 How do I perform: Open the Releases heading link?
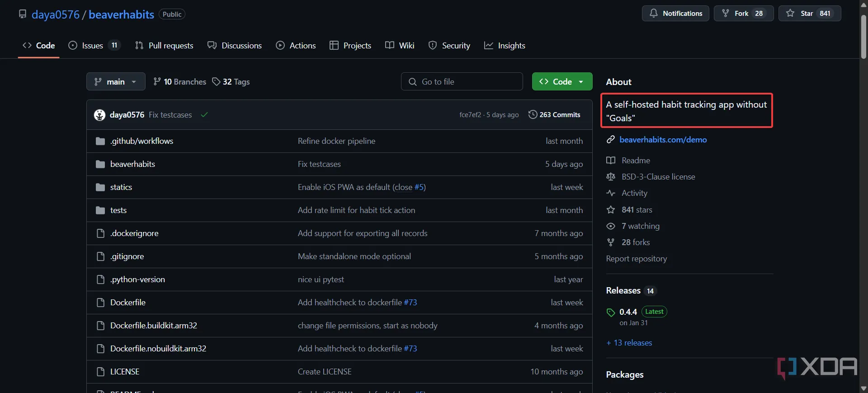pos(623,291)
